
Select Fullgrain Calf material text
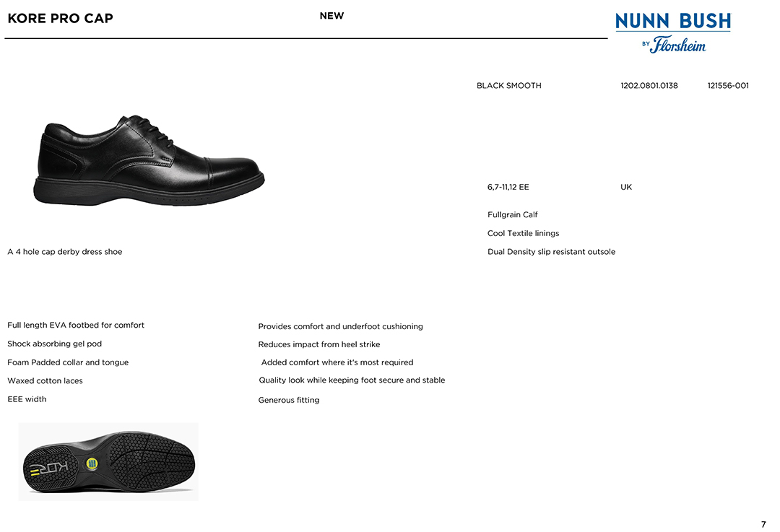512,215
